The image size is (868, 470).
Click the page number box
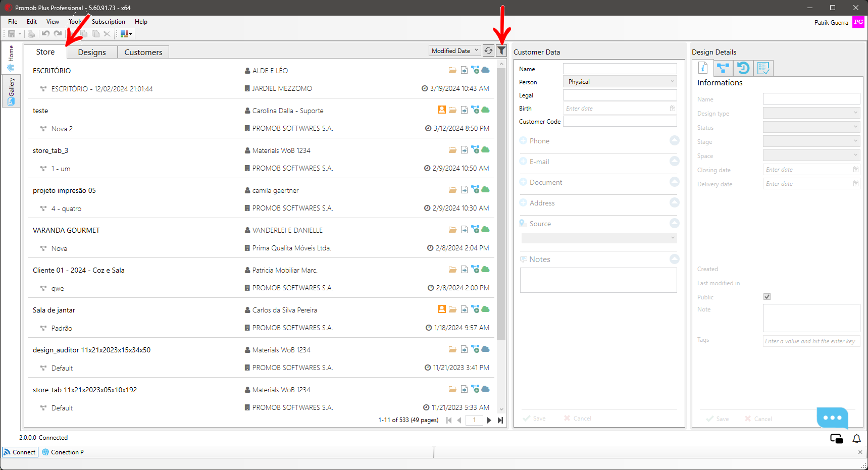474,420
